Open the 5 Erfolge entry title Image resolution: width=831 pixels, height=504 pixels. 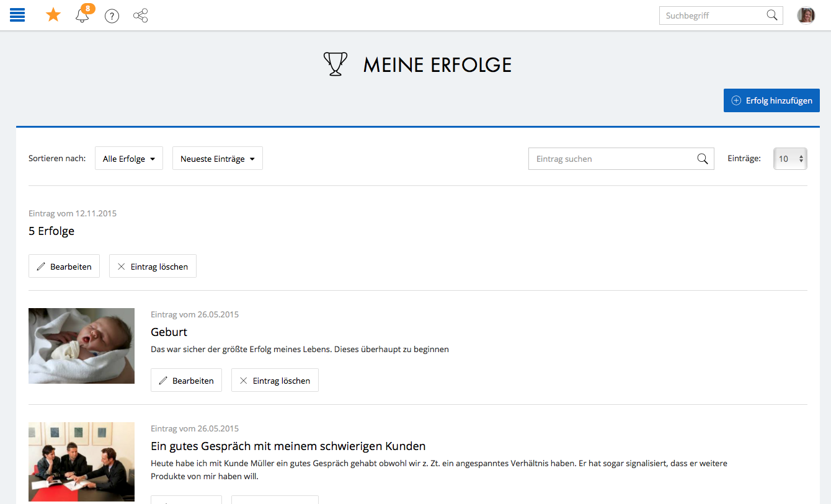tap(51, 231)
